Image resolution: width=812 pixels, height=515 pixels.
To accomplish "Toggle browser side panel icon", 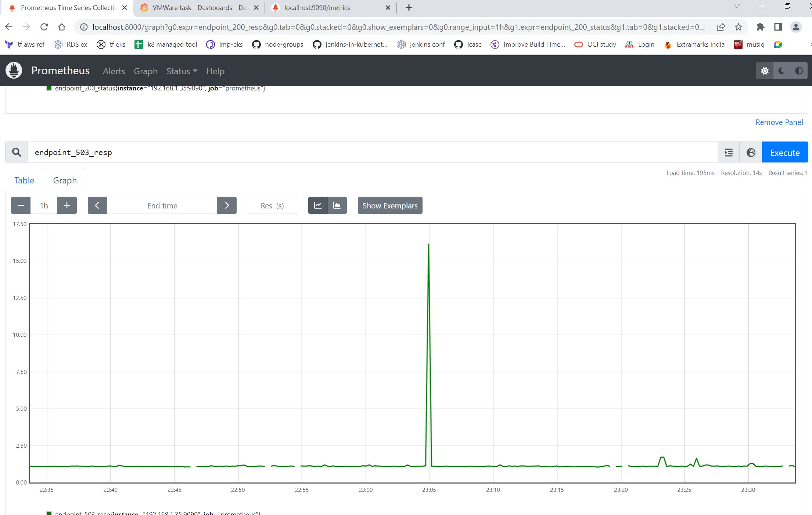I will tap(778, 27).
